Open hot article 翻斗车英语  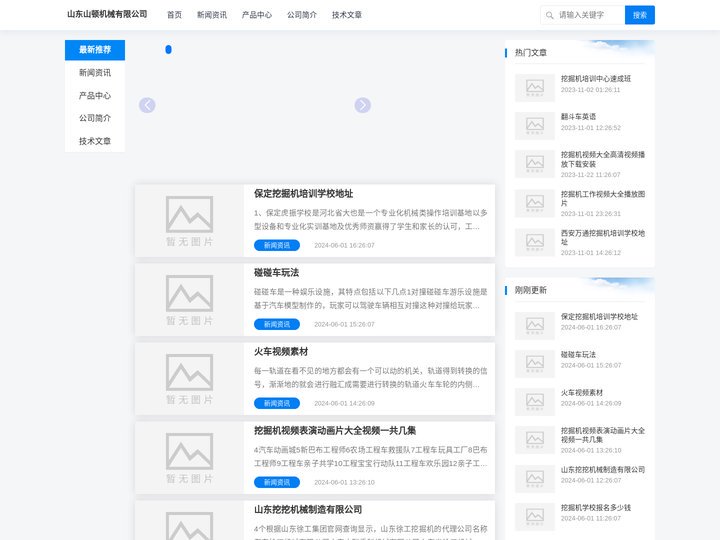tap(578, 117)
